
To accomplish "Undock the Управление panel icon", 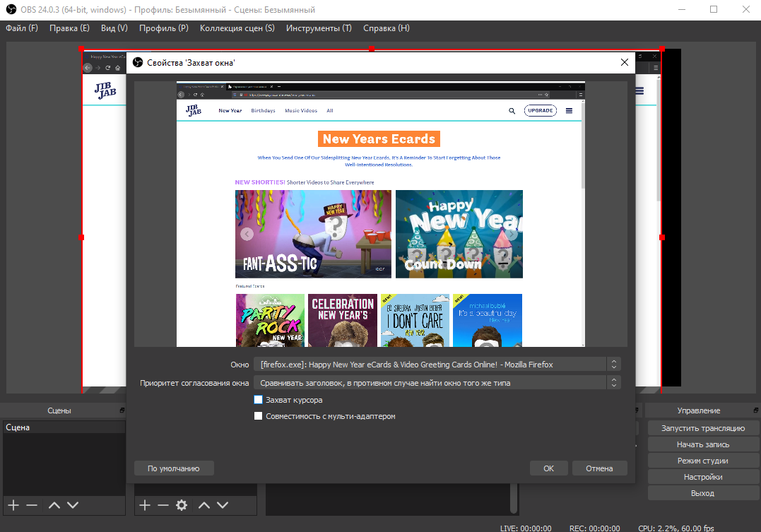I will 755,410.
